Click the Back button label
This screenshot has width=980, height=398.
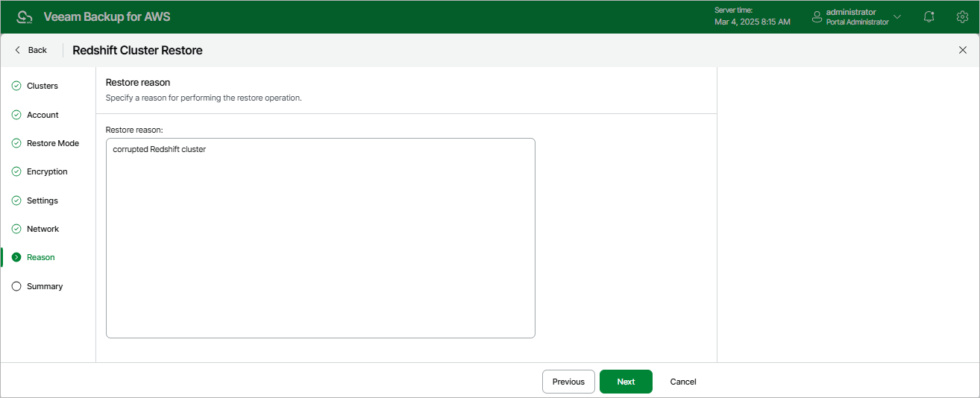click(x=37, y=50)
